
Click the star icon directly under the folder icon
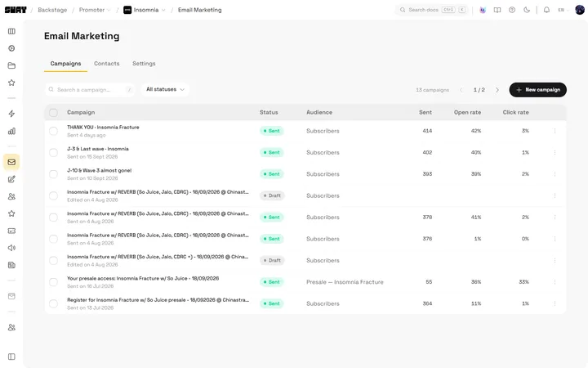(x=11, y=83)
